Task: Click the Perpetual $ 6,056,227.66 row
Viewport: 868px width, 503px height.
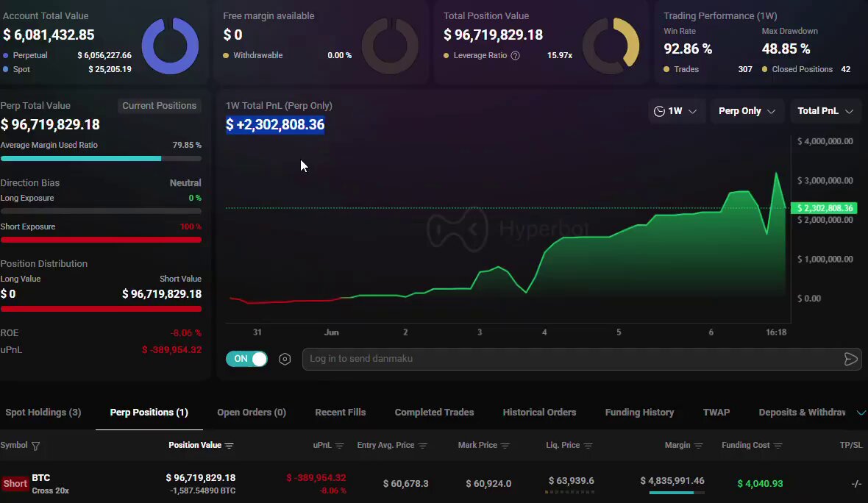Action: click(67, 55)
